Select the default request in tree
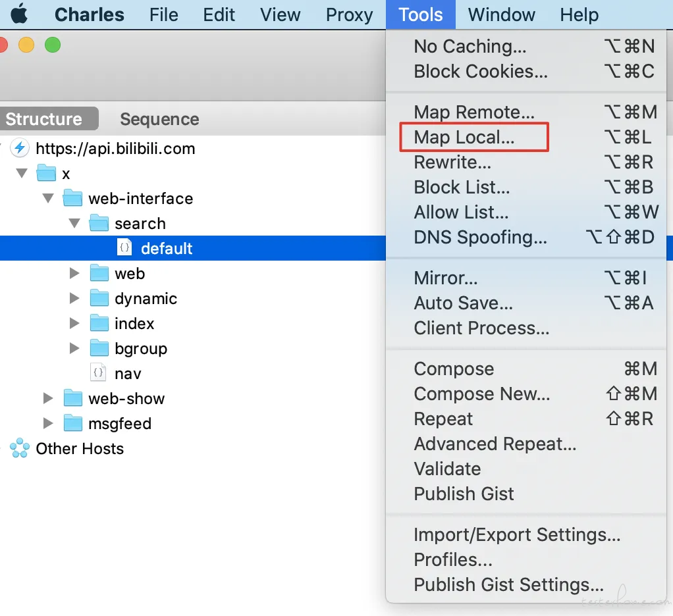This screenshot has height=616, width=673. 193,248
